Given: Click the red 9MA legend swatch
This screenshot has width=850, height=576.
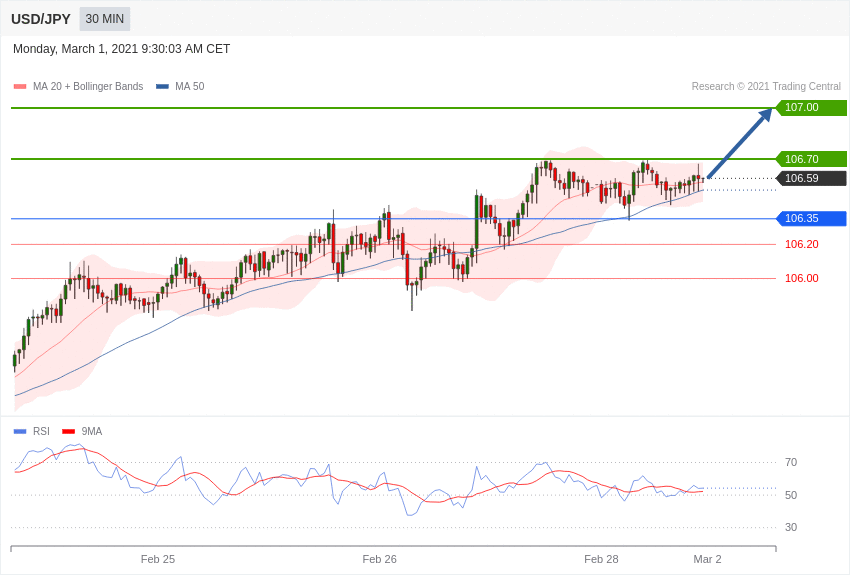Looking at the screenshot, I should tap(68, 431).
